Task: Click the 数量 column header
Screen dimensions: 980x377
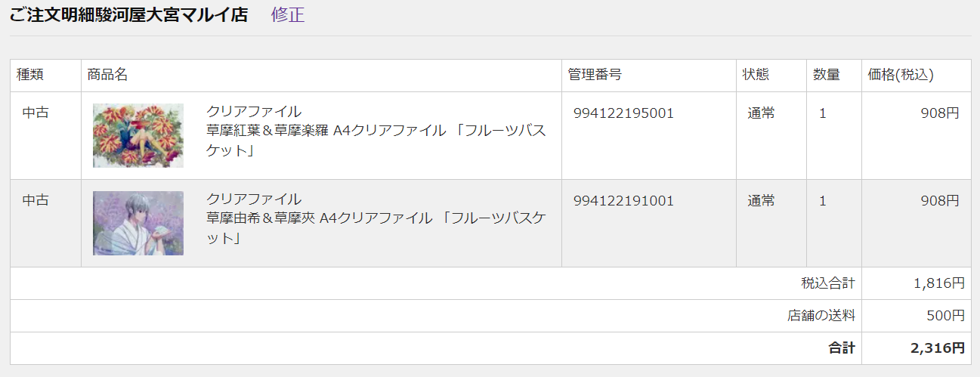Action: 827,75
